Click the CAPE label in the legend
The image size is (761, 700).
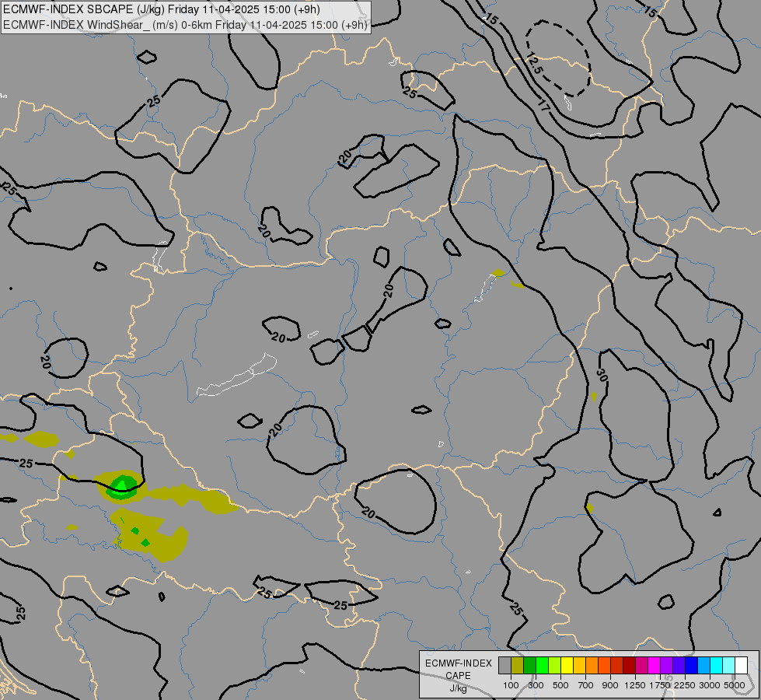pyautogui.click(x=458, y=676)
